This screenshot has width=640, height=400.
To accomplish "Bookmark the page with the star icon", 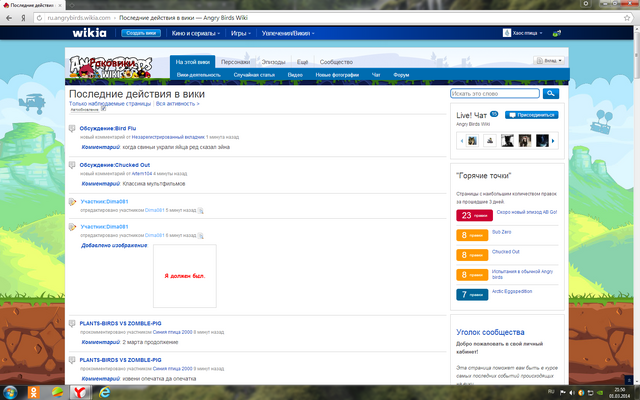I will [x=627, y=18].
